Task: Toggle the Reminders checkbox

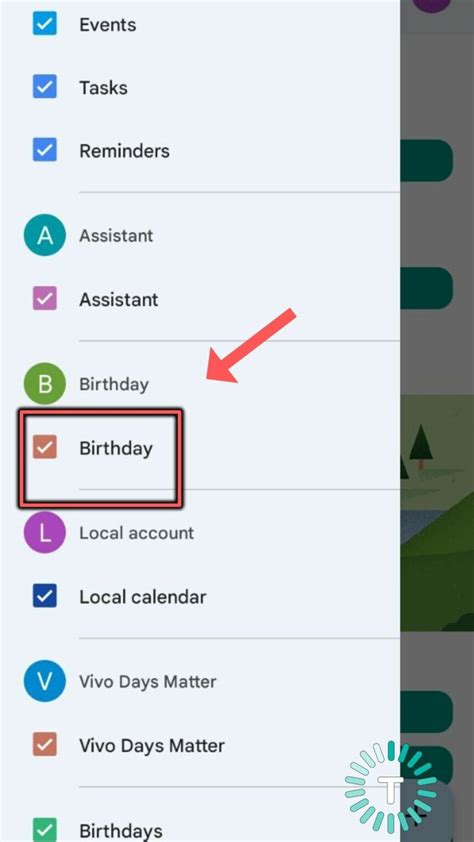Action: click(x=45, y=150)
